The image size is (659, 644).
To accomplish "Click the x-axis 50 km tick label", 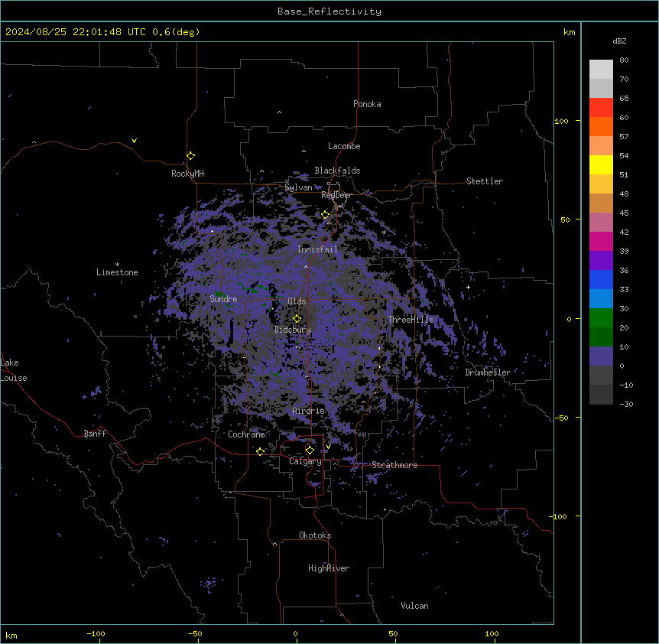I will 393,633.
